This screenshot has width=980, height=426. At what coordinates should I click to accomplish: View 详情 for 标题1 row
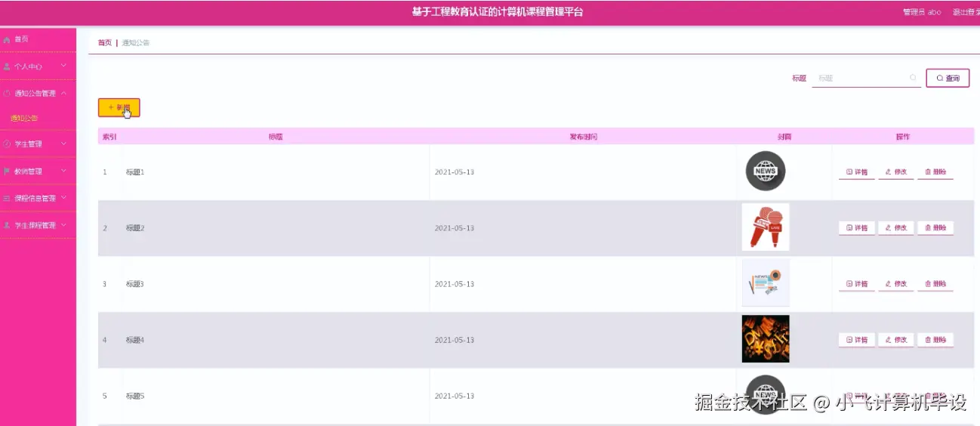coord(857,172)
